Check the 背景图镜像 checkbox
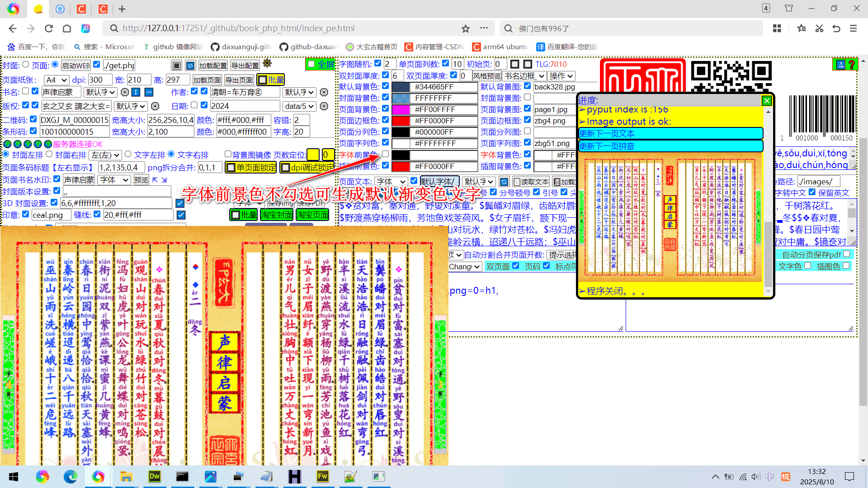 click(x=228, y=155)
